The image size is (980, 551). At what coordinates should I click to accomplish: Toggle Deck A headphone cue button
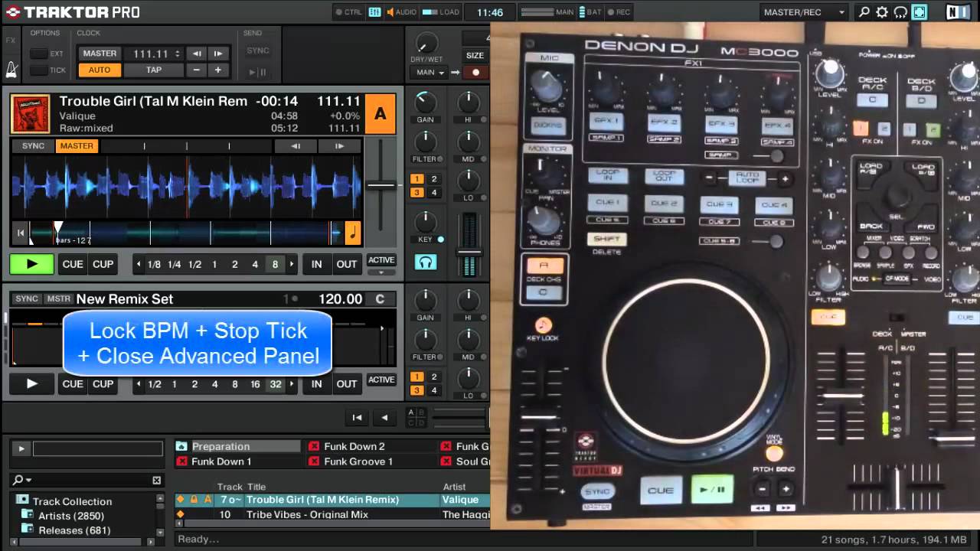[426, 262]
